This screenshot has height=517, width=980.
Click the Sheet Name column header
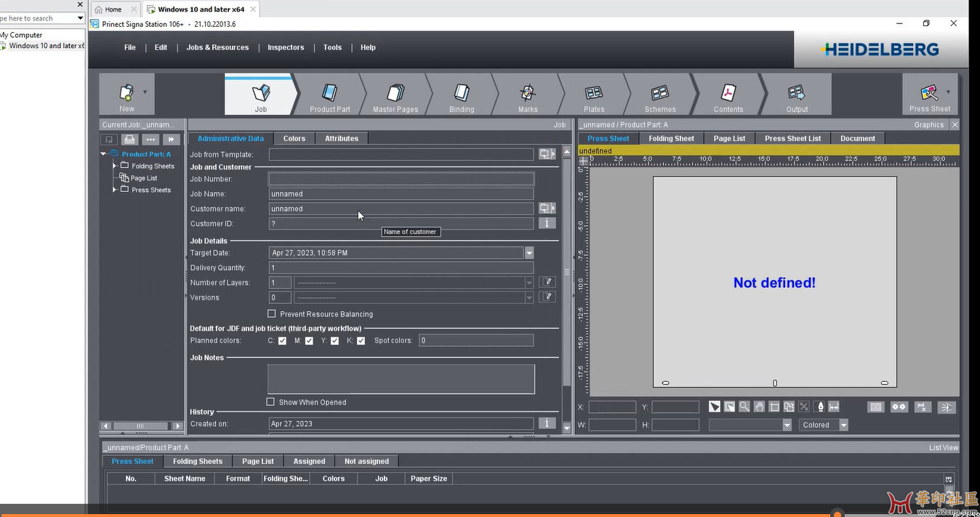(185, 478)
